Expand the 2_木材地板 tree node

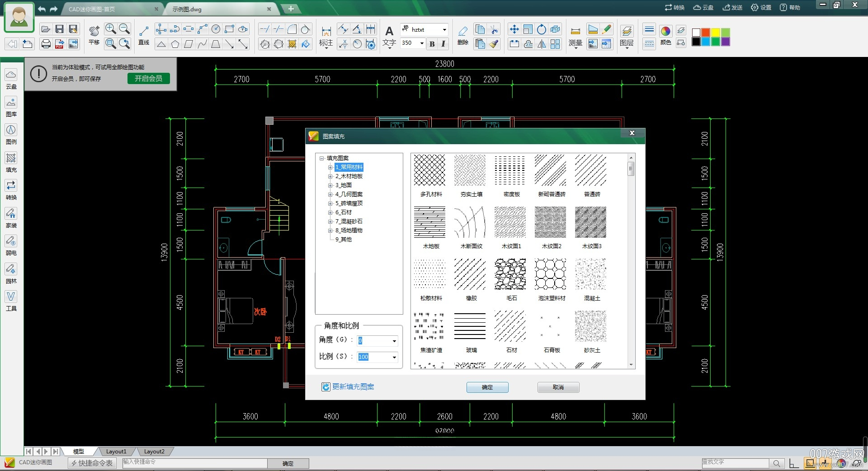click(330, 176)
